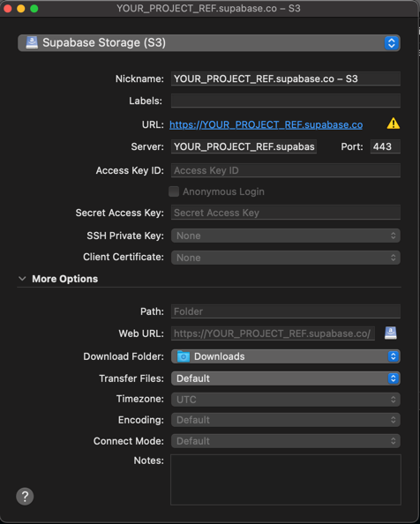Click the Supabase Storage drive icon
The image size is (420, 524).
32,42
